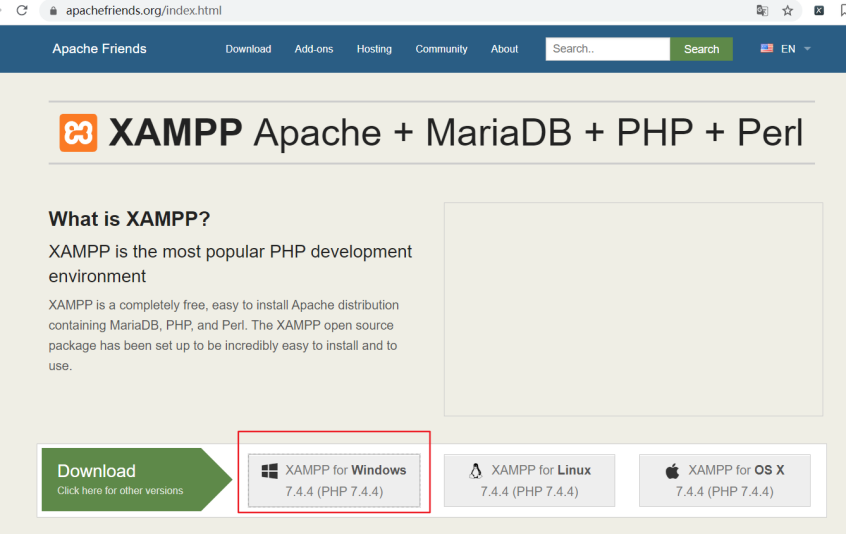This screenshot has width=847, height=534.
Task: Click 'Click here for other versions' text
Action: click(120, 491)
